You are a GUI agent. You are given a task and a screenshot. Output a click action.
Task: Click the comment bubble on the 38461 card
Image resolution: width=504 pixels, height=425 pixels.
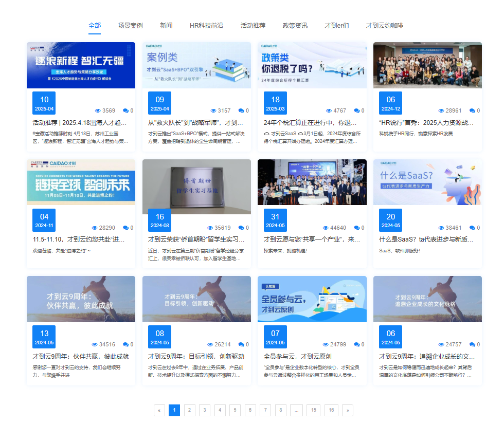pos(472,228)
